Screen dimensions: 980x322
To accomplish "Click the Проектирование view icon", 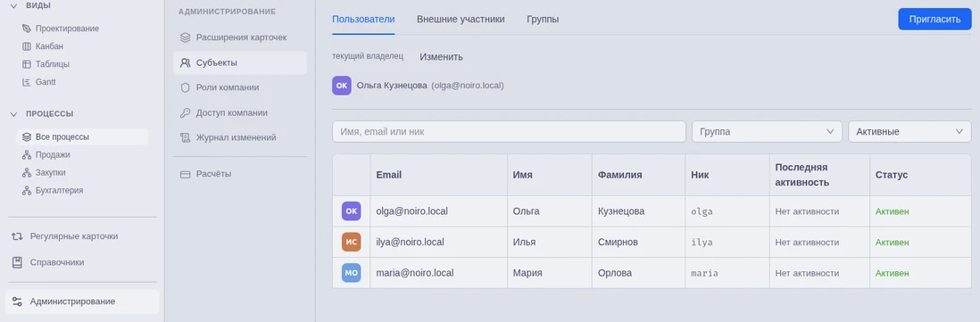I will [26, 29].
